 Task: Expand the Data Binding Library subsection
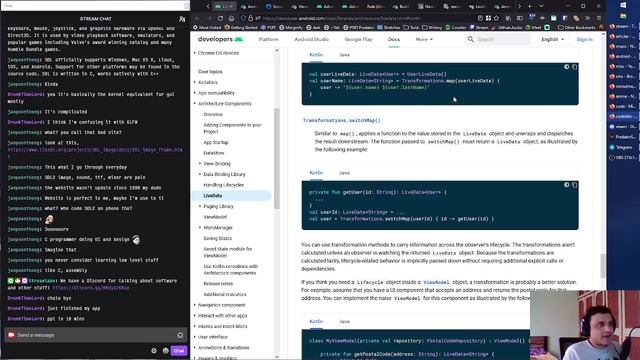coord(200,174)
